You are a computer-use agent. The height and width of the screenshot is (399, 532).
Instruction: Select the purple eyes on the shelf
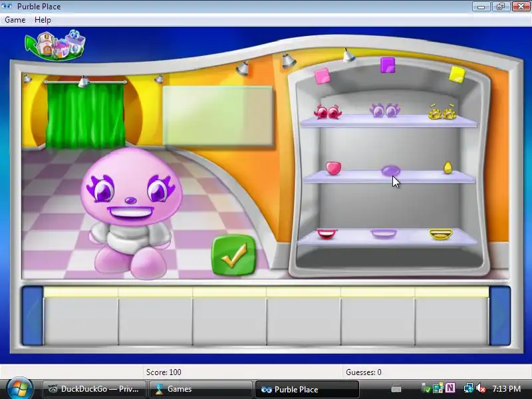[x=385, y=110]
